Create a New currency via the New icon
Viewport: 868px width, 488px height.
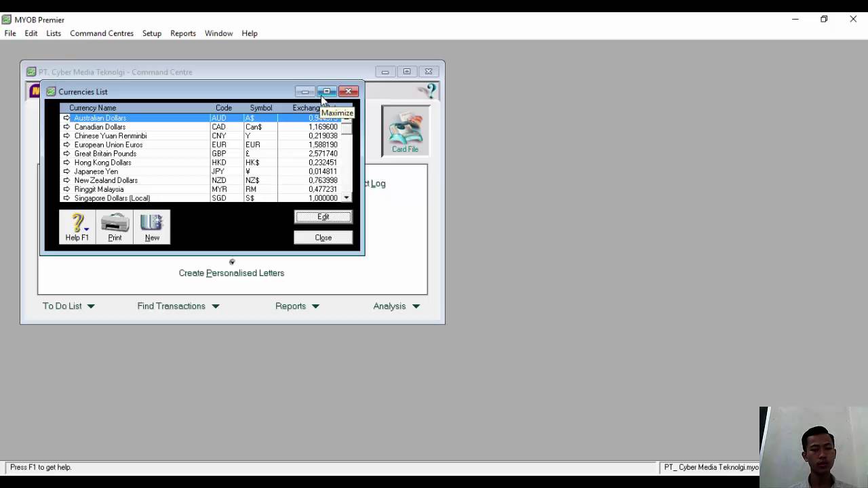(152, 227)
